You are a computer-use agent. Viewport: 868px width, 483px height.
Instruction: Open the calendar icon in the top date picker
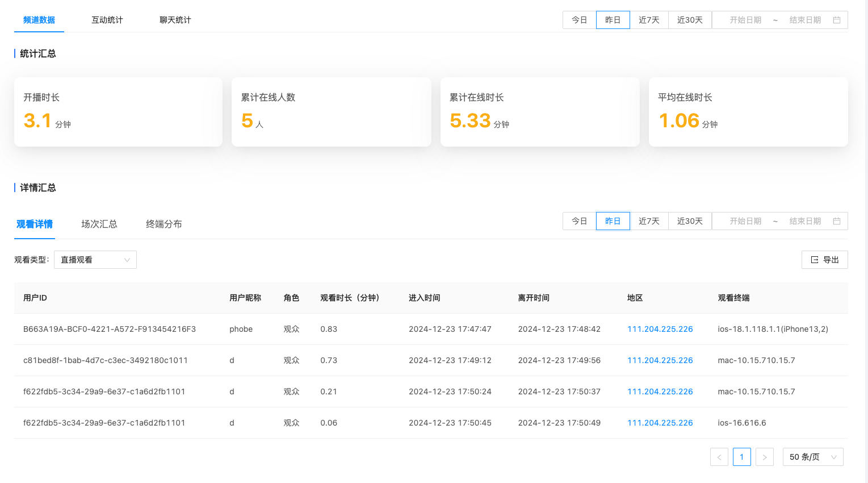point(837,19)
